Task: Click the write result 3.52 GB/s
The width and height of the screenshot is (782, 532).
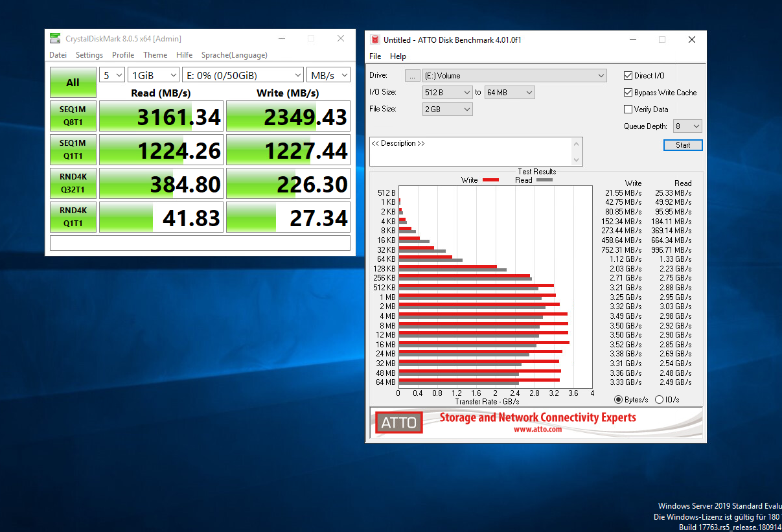Action: point(626,344)
